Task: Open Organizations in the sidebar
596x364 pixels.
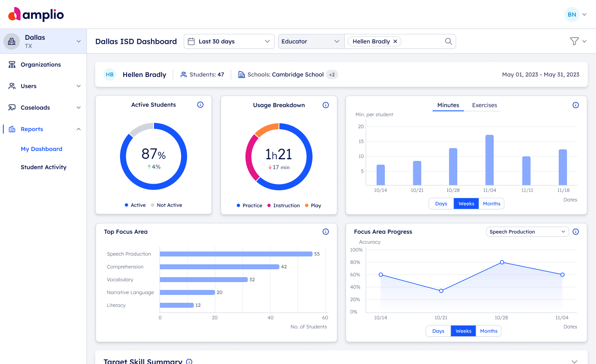Action: [41, 65]
